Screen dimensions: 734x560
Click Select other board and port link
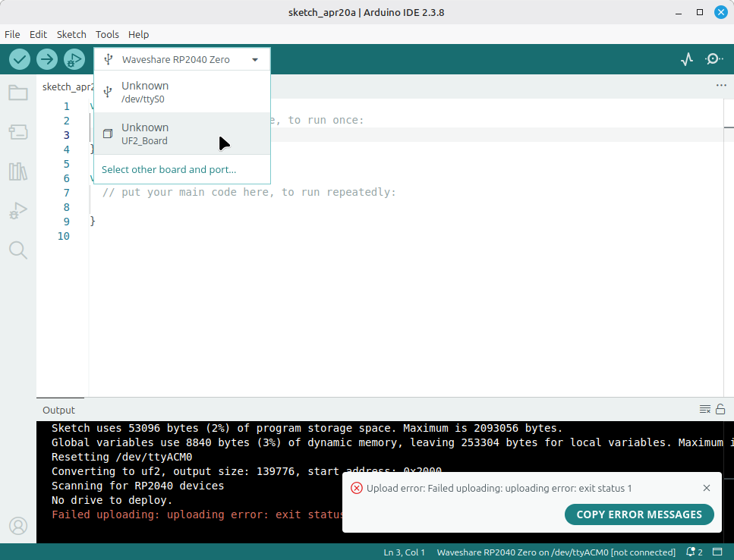[x=169, y=169]
